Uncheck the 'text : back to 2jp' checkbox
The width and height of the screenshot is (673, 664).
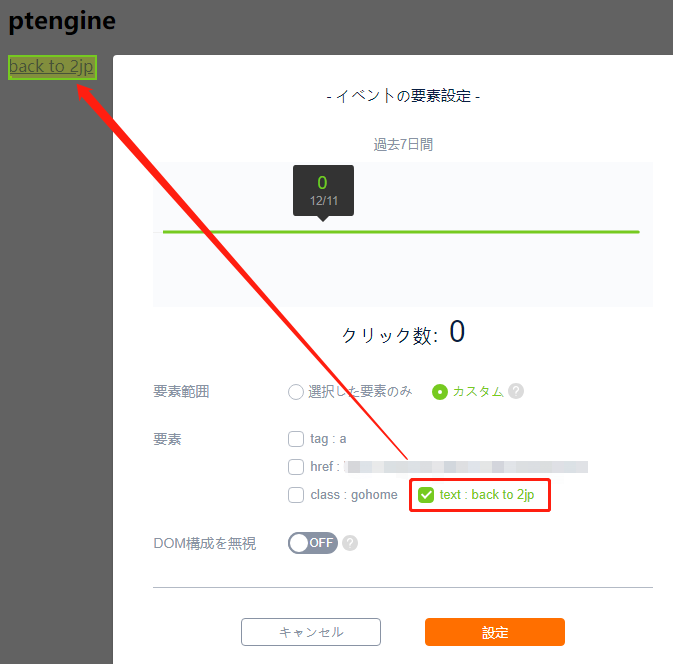tap(426, 495)
